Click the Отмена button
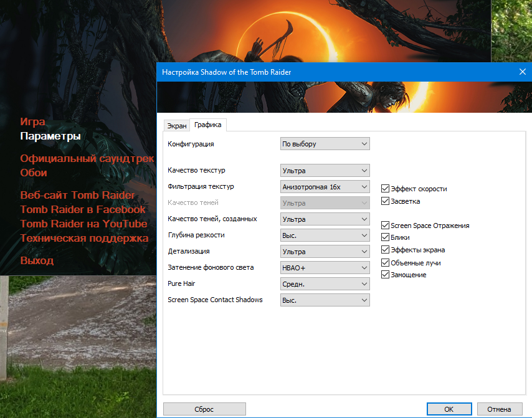This screenshot has height=418, width=532. click(x=499, y=409)
